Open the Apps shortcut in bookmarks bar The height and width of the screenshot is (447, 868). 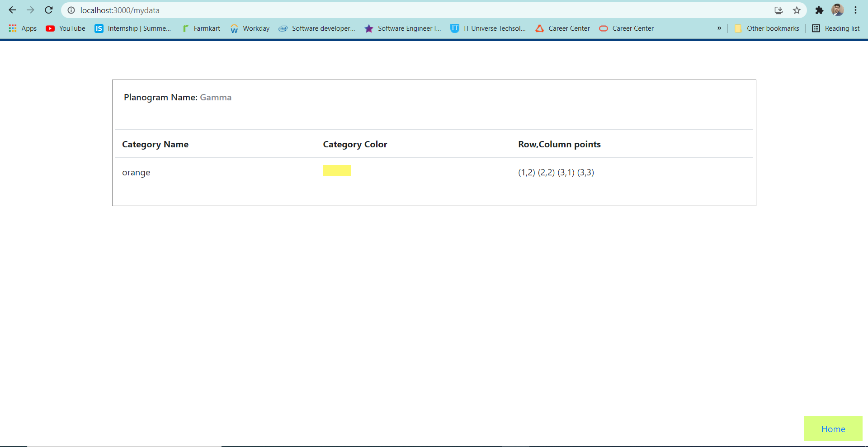click(23, 28)
